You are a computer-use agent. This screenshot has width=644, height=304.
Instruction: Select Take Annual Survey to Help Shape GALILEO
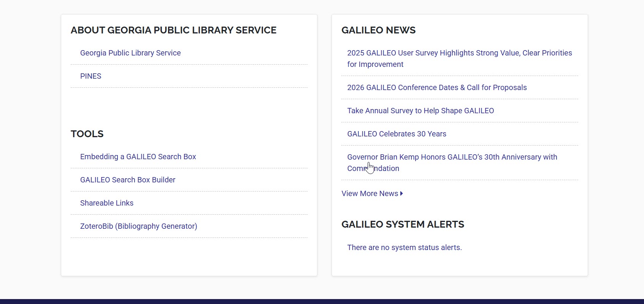click(x=420, y=111)
